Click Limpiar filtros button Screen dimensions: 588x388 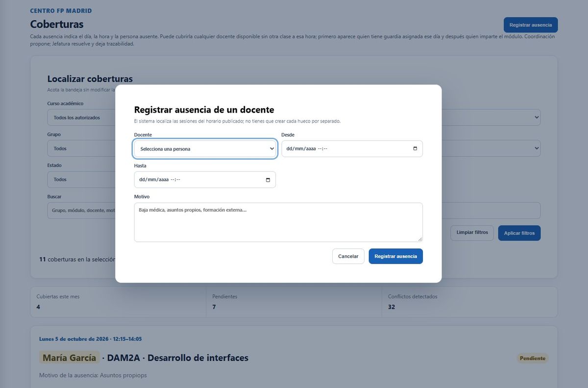point(472,233)
